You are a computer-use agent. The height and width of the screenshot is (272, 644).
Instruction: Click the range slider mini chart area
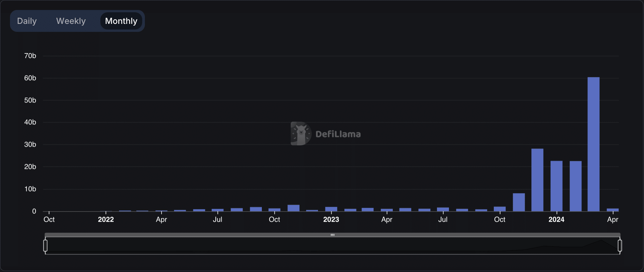point(332,246)
